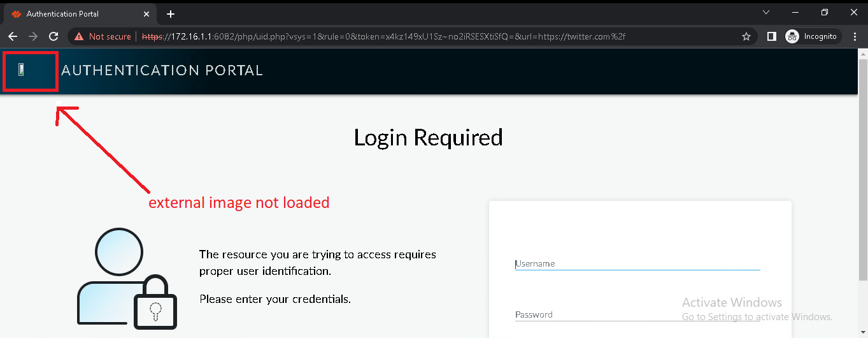Open the browser side panel

point(771,36)
